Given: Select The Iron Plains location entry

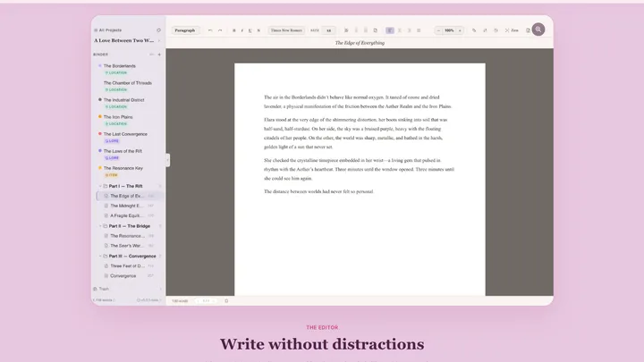Looking at the screenshot, I should pyautogui.click(x=118, y=116).
